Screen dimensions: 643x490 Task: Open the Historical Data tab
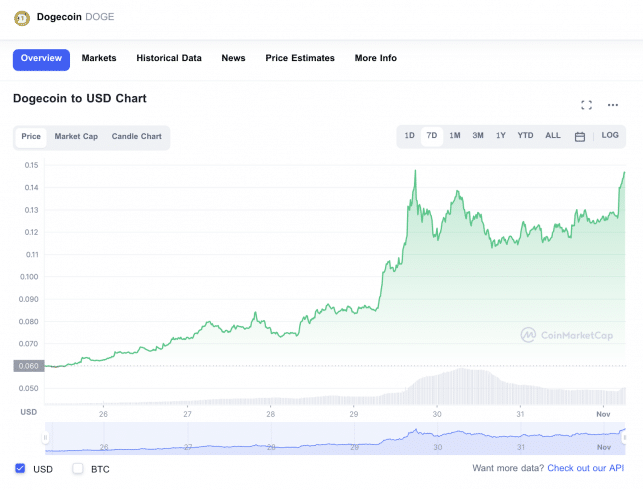pos(169,58)
